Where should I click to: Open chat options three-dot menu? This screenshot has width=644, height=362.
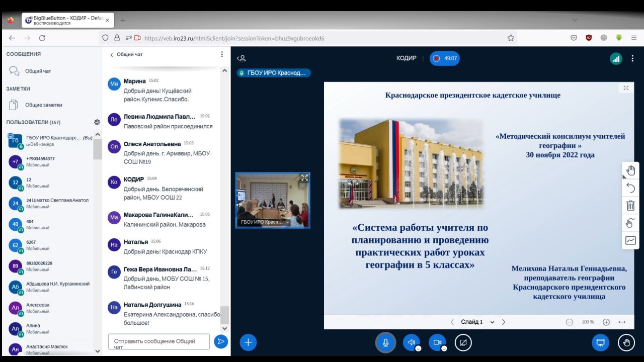[x=222, y=54]
